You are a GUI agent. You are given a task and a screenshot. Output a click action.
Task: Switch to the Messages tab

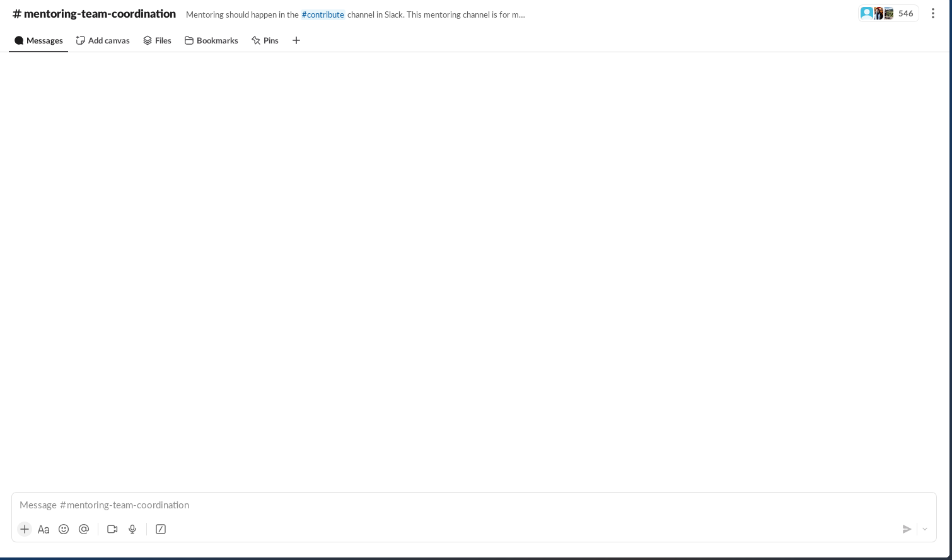38,40
